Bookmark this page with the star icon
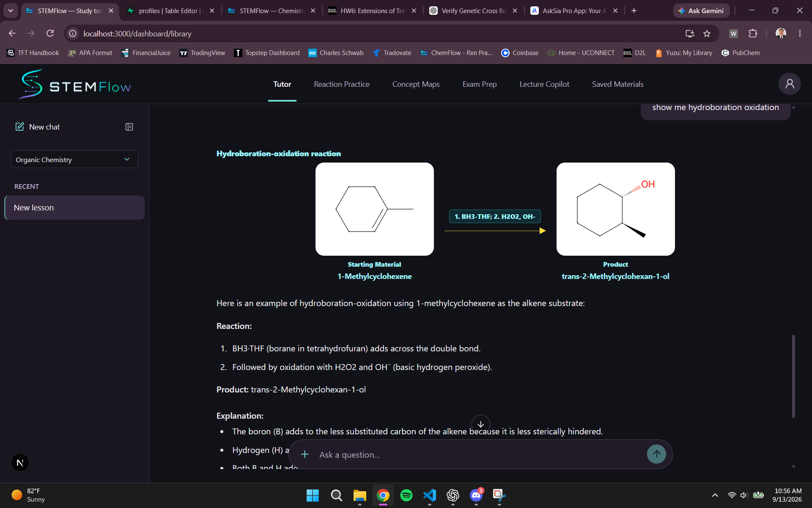The height and width of the screenshot is (508, 812). pos(707,33)
